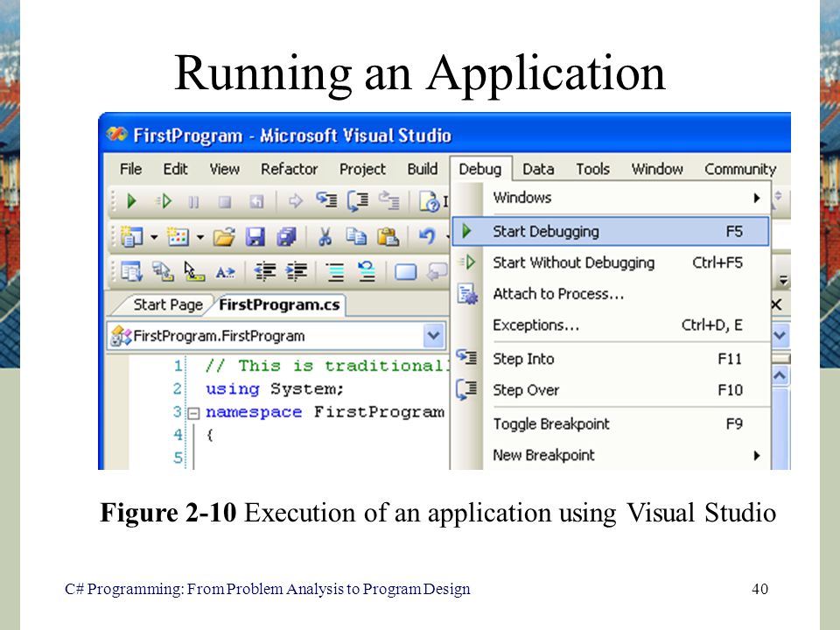This screenshot has width=840, height=630.
Task: Click the Start Without Debugging toolbar icon
Action: [x=164, y=201]
